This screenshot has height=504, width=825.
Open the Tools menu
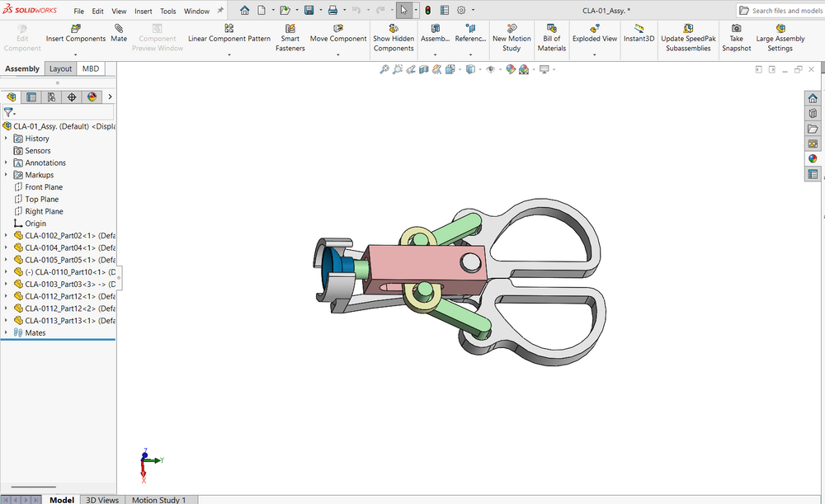[x=167, y=11]
